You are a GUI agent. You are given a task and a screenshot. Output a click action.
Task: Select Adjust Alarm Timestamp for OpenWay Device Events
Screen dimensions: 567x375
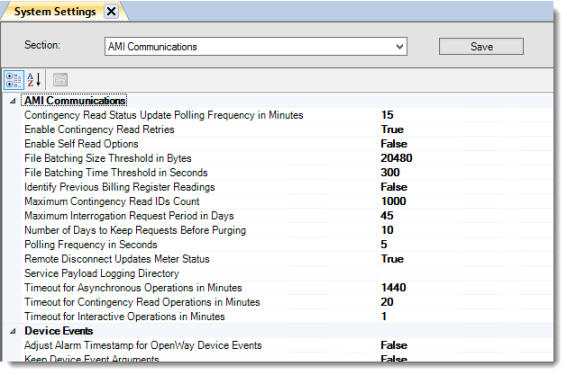143,345
